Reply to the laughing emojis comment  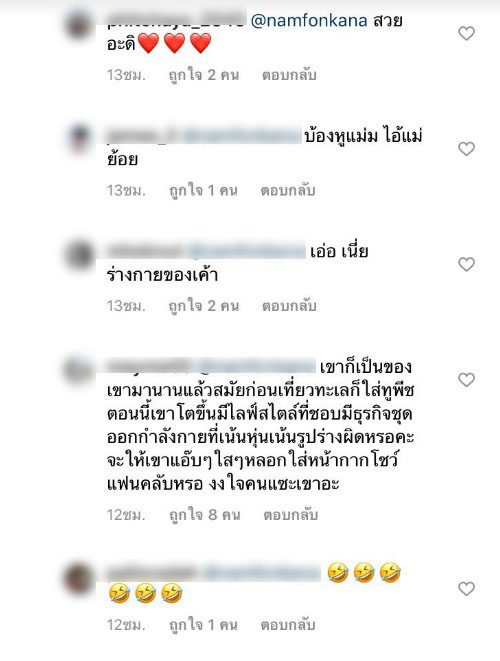pos(288,625)
